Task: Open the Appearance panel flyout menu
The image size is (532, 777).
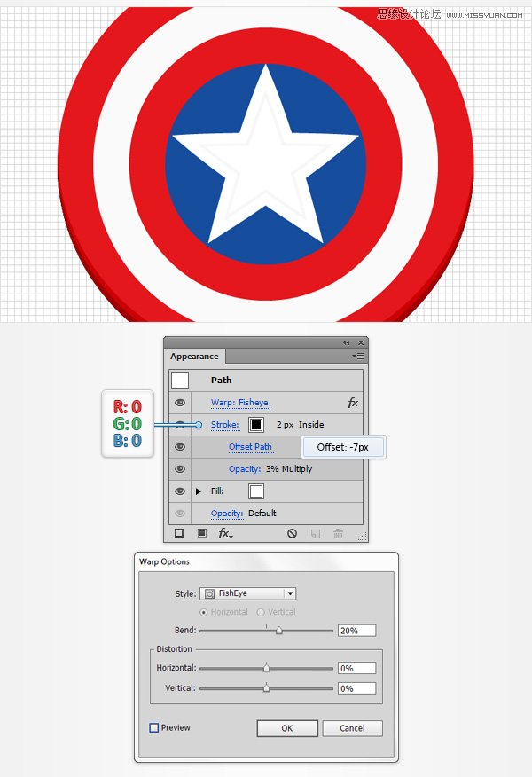Action: [x=358, y=356]
